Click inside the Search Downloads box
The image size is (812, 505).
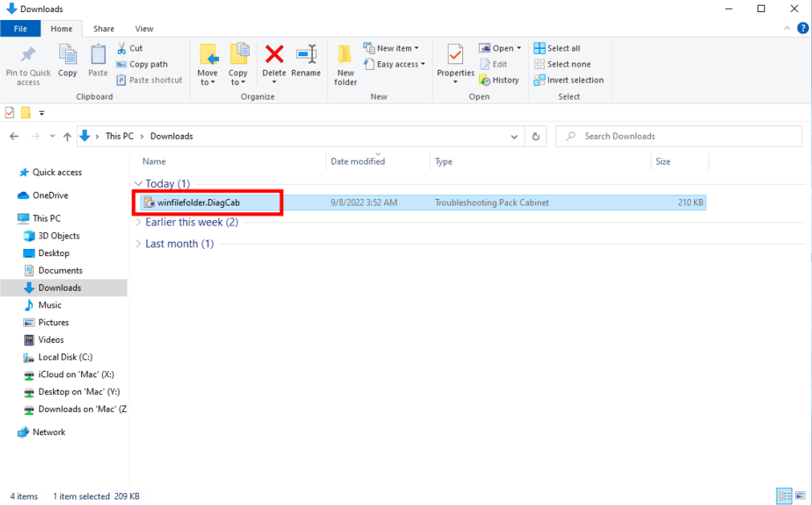click(x=678, y=136)
